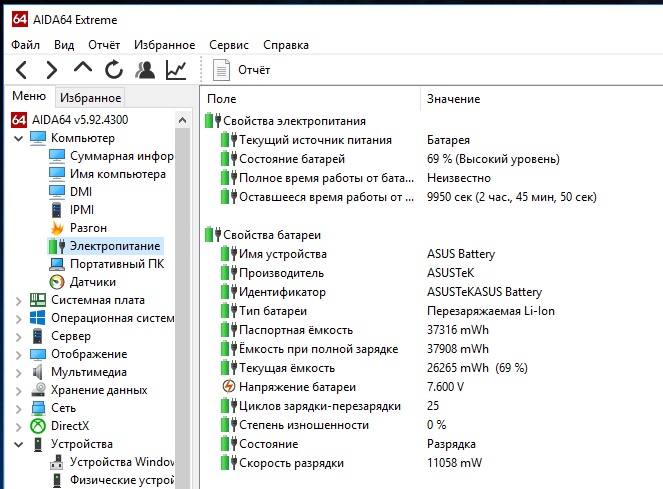Viewport: 663px width, 489px height.
Task: Click the Back navigation arrow
Action: 22,70
